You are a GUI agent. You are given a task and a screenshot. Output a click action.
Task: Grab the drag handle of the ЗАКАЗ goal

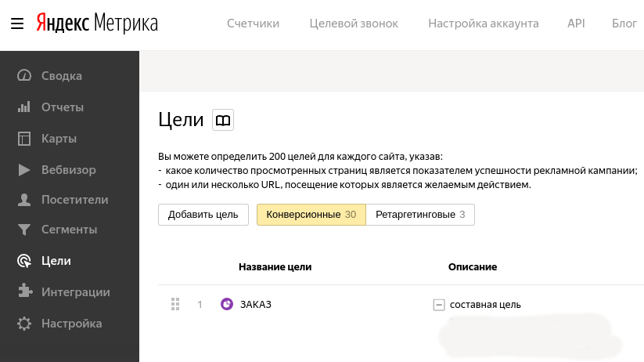(x=175, y=304)
